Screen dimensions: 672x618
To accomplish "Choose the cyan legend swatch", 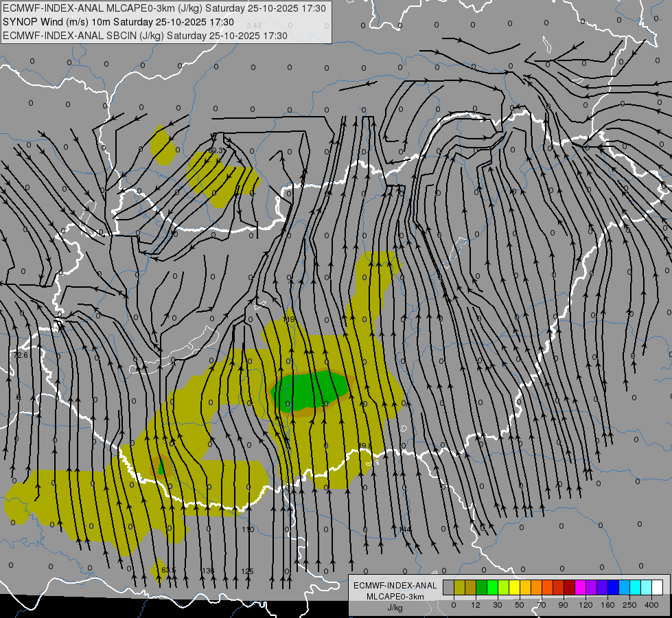I will [x=635, y=587].
